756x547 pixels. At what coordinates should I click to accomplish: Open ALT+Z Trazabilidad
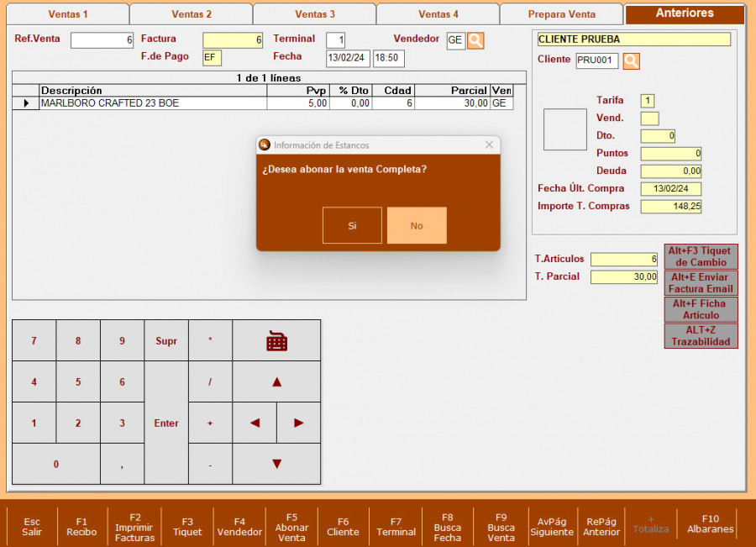click(x=701, y=336)
